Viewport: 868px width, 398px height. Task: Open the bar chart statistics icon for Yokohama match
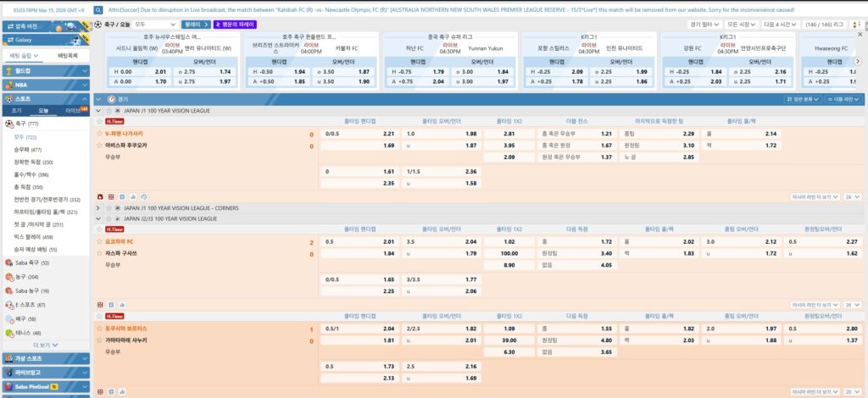click(121, 304)
